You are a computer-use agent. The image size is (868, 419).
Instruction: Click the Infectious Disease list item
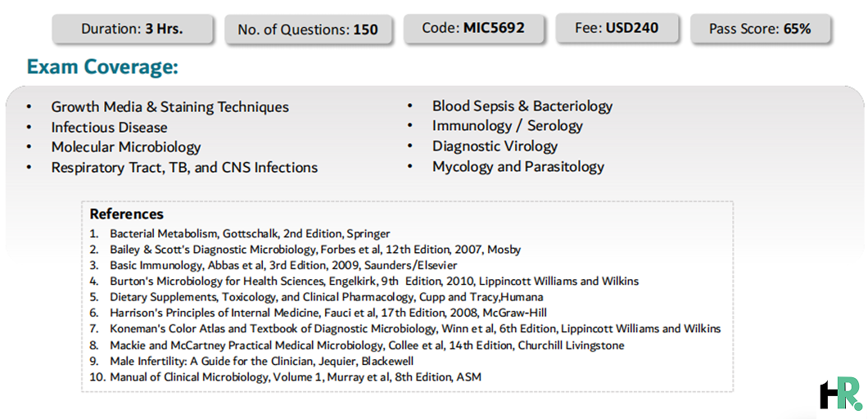(109, 128)
